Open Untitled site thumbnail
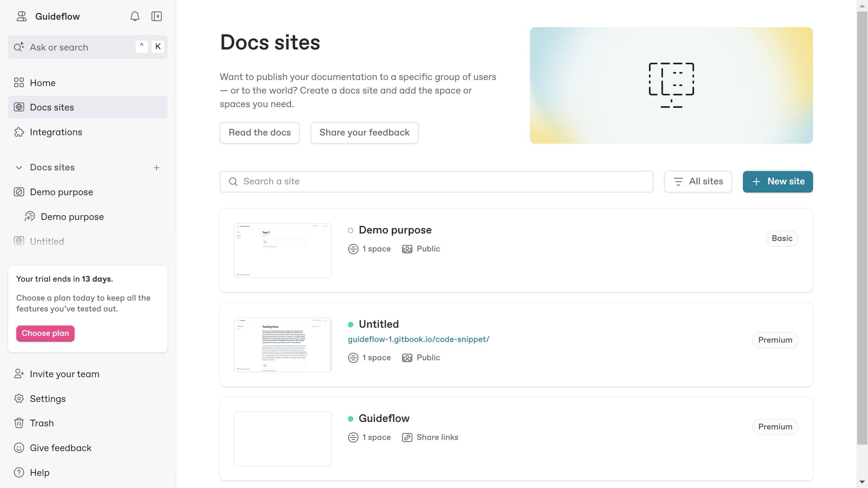Screen dimensions: 868x488 (282, 344)
